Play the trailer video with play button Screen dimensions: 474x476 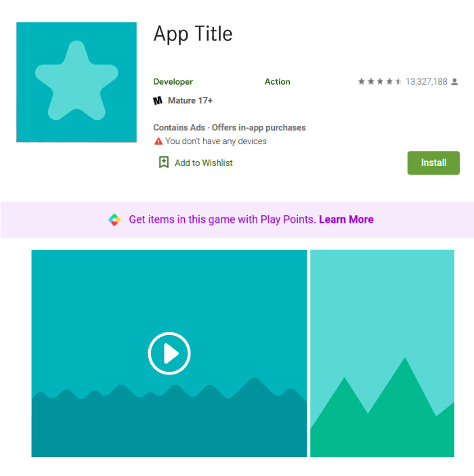tap(169, 353)
